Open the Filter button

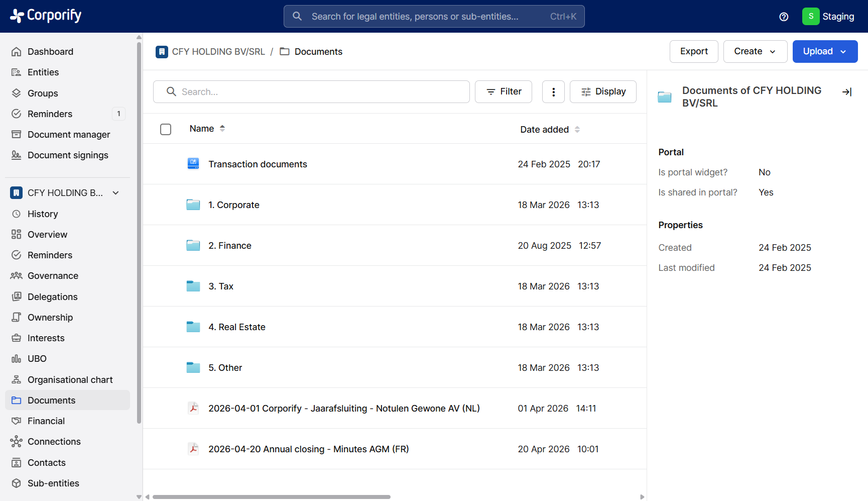tap(504, 91)
